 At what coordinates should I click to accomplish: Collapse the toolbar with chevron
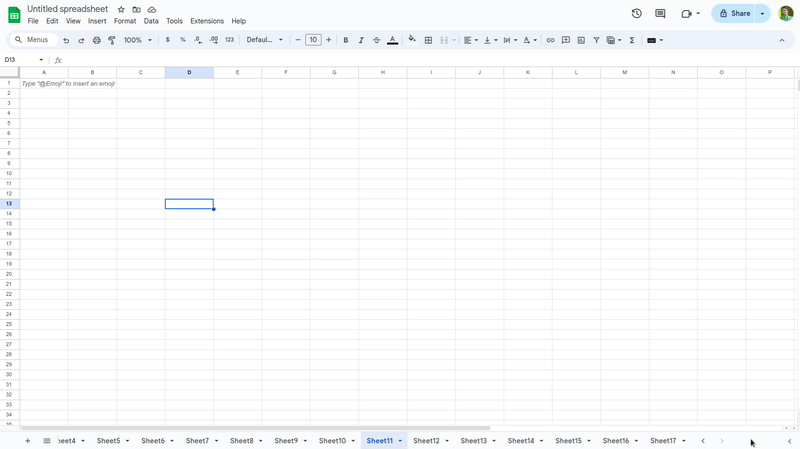(782, 40)
